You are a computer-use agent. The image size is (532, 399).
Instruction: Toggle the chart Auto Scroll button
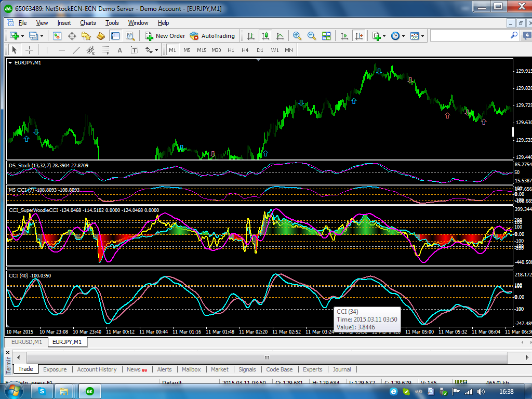pos(344,36)
